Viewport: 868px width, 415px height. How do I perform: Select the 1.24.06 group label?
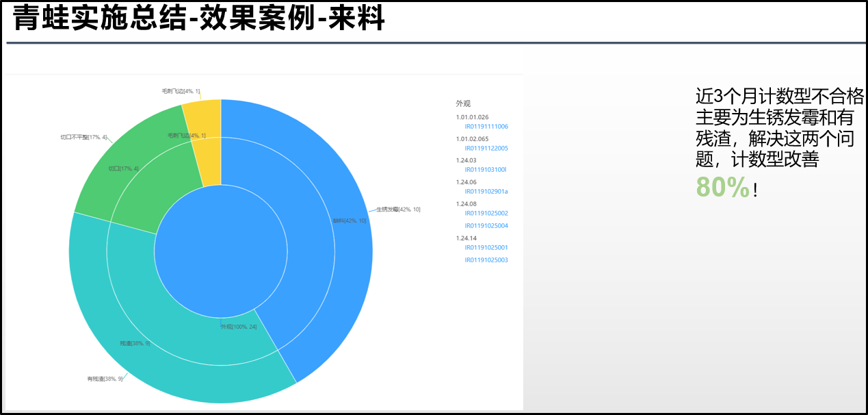coord(466,182)
